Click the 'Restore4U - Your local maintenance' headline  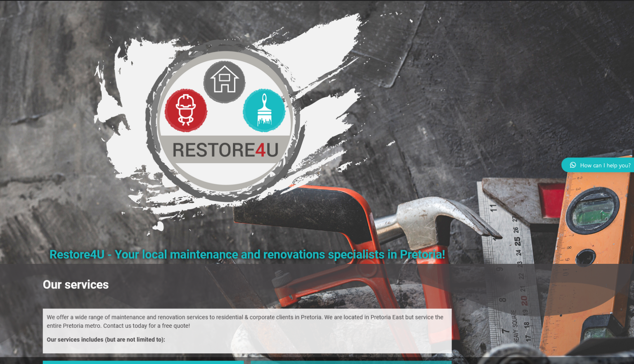247,254
